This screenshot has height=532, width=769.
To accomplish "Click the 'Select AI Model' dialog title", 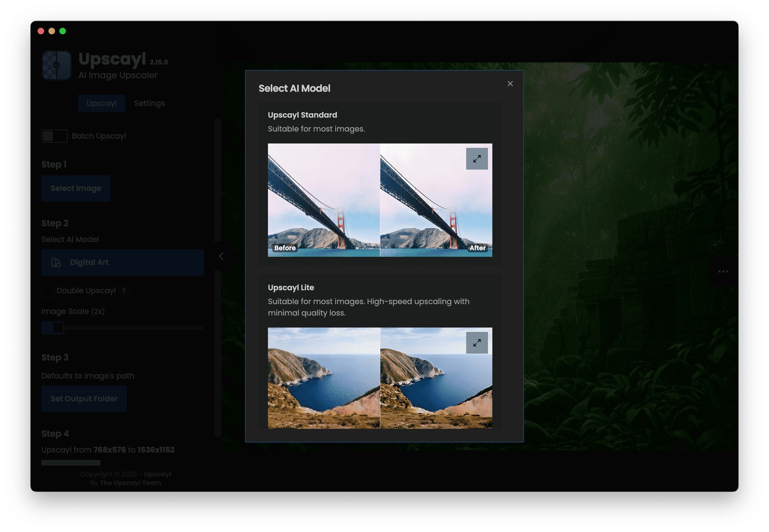I will tap(294, 88).
